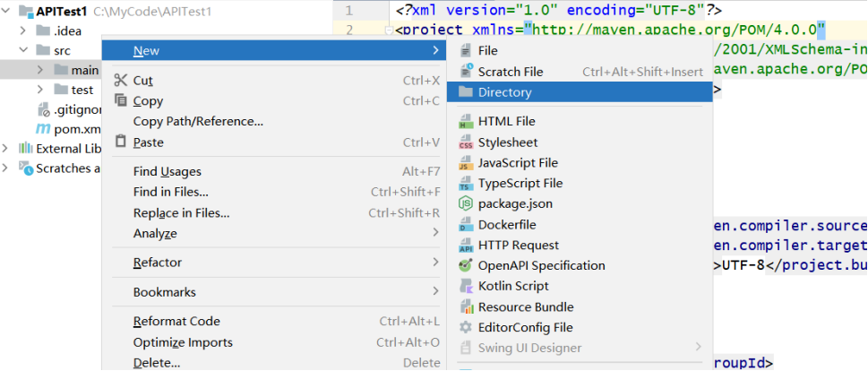Click the Stylesheet CSS icon
The height and width of the screenshot is (371, 868).
465,142
